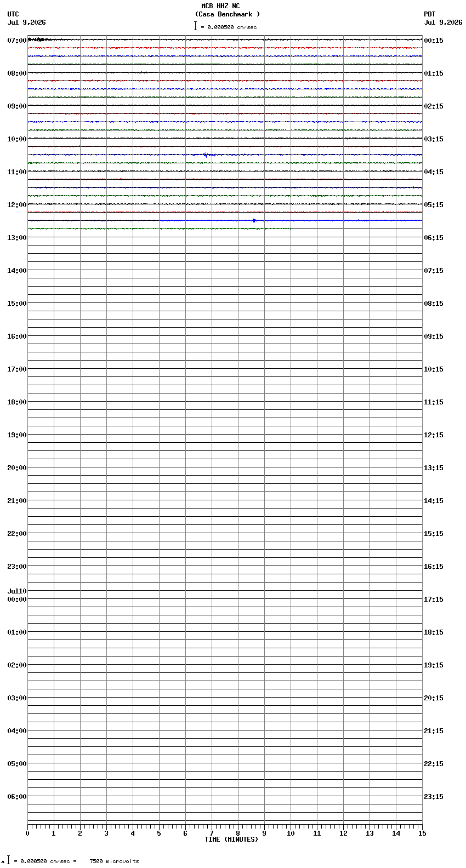This screenshot has height=868, width=466.
Task: Select the Jul 9,2026 date under UTC
Action: tap(27, 22)
